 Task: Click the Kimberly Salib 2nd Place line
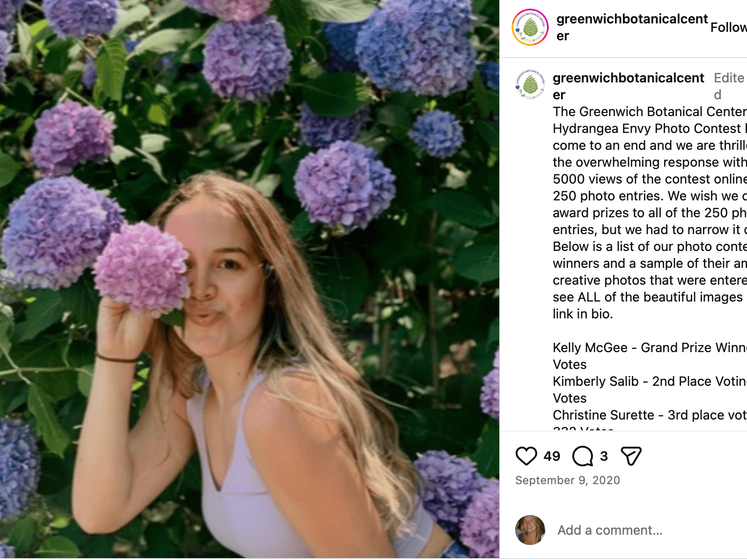649,382
